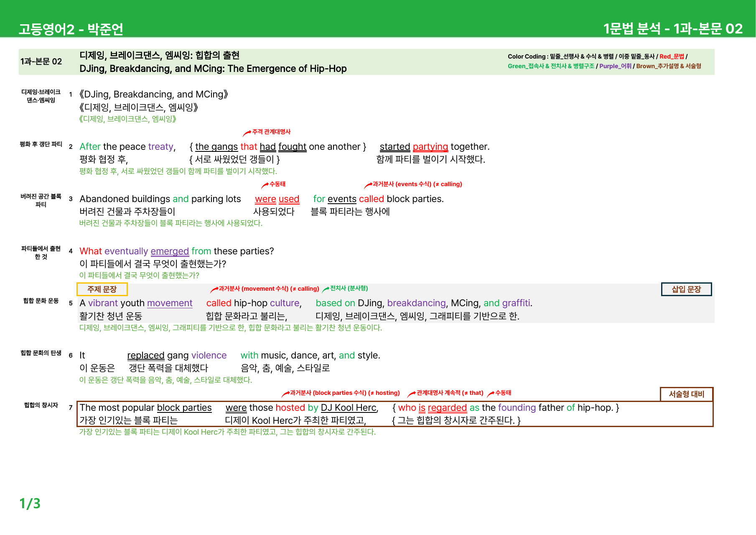Click the header title '고등영어2 - 박준언'
This screenshot has width=756, height=535.
pos(71,29)
